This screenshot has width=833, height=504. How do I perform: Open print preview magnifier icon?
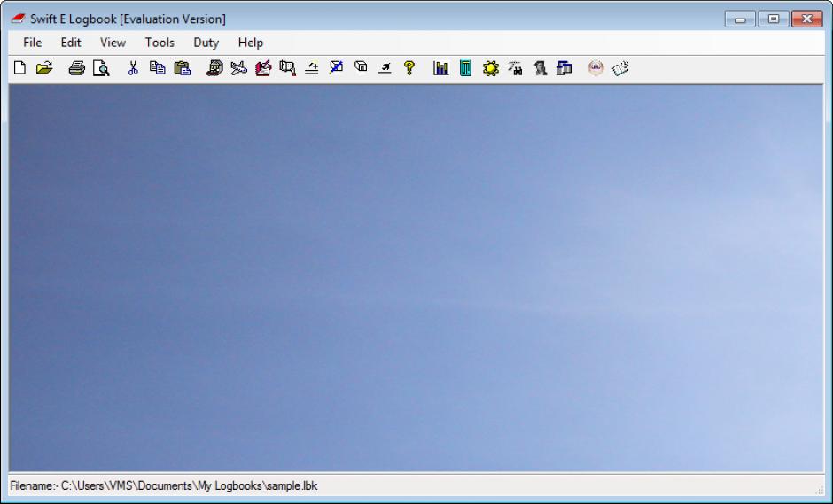coord(101,68)
